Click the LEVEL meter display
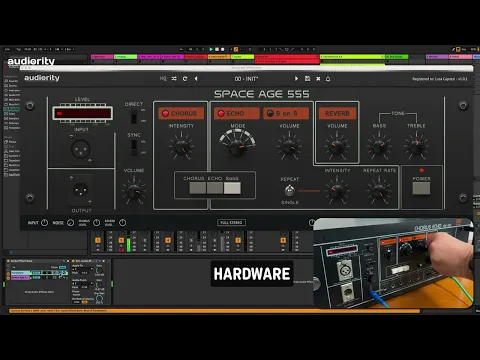The width and height of the screenshot is (480, 360). pyautogui.click(x=82, y=113)
